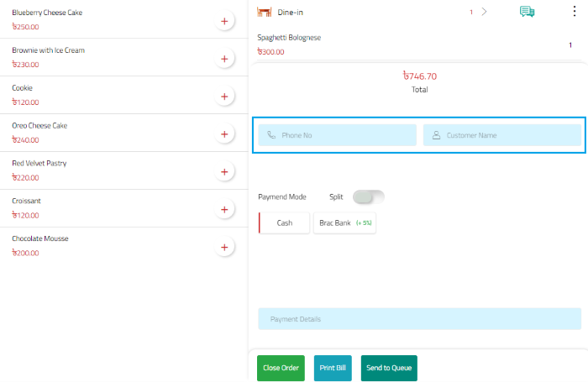Select Cash payment mode
588x382 pixels.
tap(285, 223)
